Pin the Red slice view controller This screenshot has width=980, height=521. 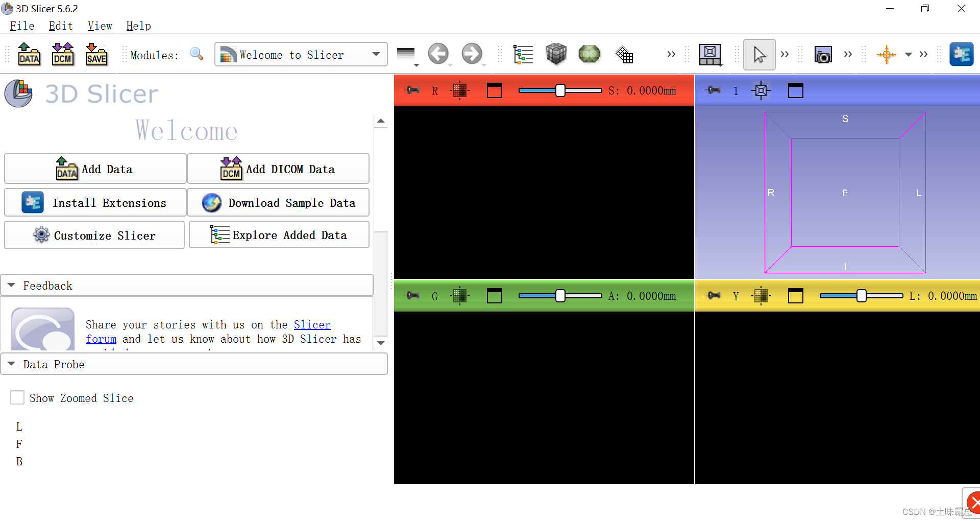click(x=412, y=90)
